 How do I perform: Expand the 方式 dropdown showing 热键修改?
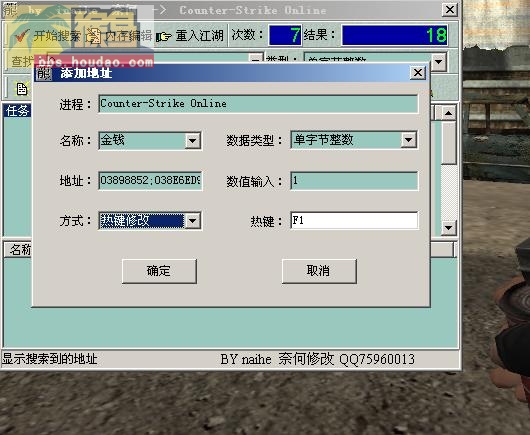(193, 221)
